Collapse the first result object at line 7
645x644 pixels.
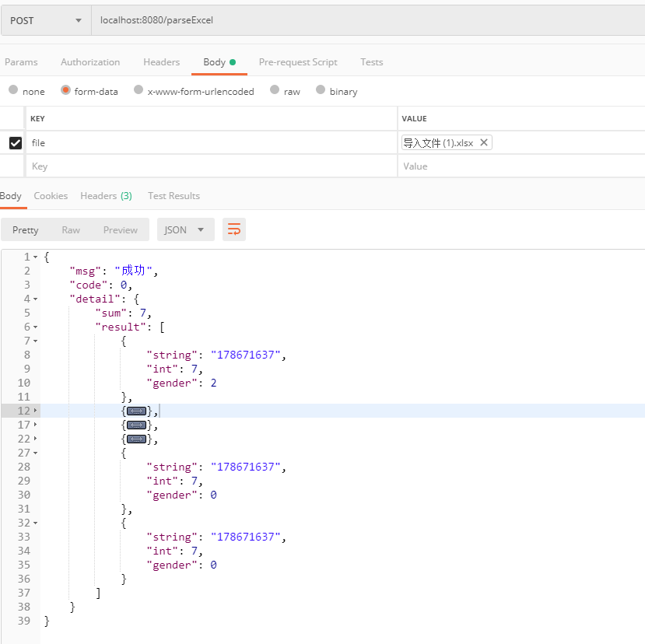(x=34, y=340)
